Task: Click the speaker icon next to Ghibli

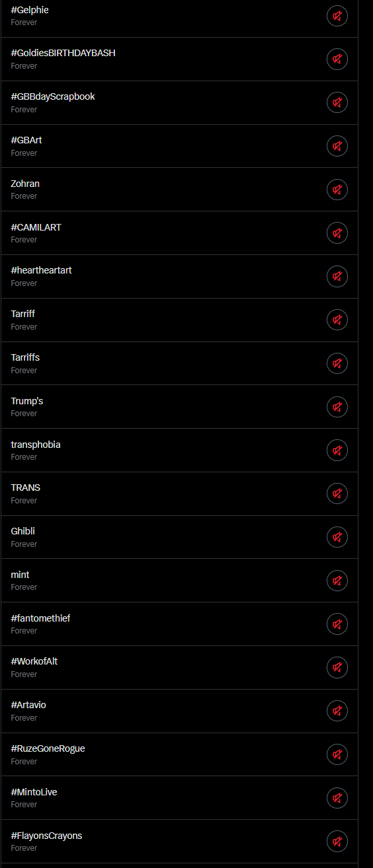Action: point(337,537)
